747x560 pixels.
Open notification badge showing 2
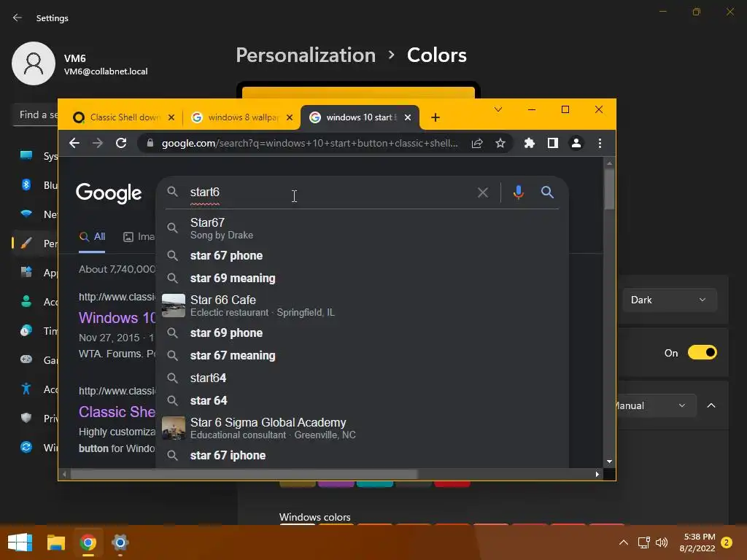point(727,542)
